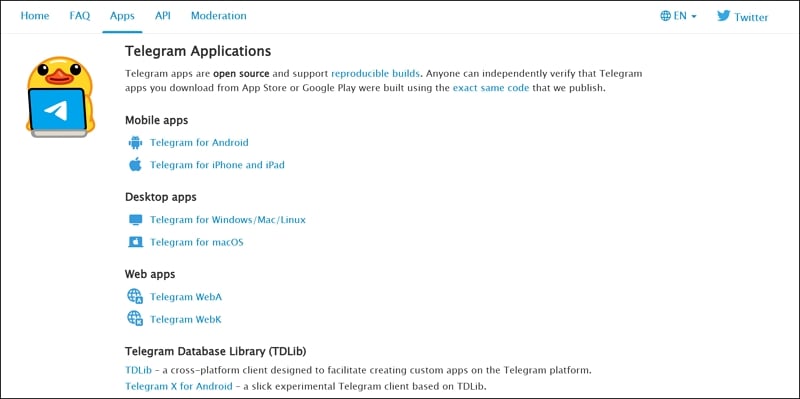Screen dimensions: 800x399
Task: Click the Apple logo icon
Action: pyautogui.click(x=135, y=164)
